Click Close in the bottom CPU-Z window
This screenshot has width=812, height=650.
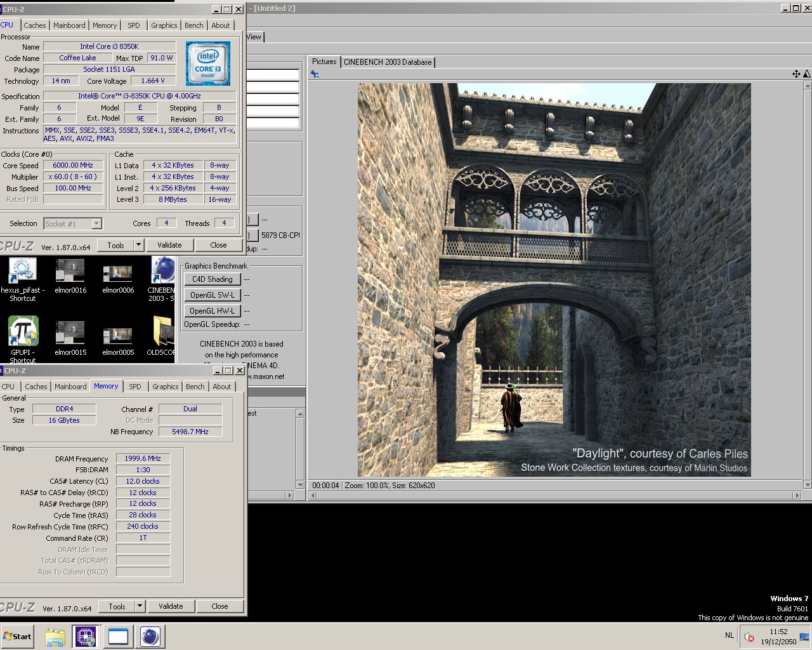click(219, 606)
